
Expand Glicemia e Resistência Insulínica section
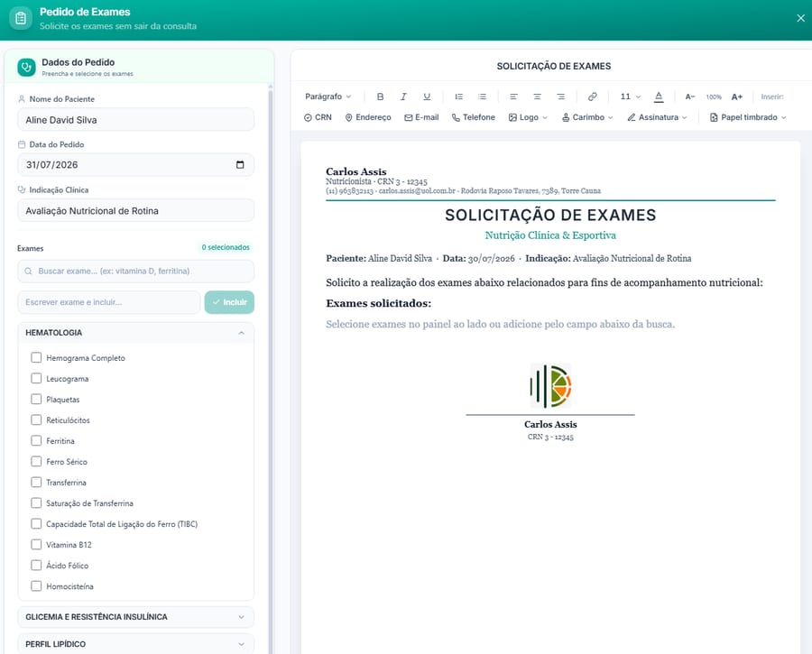point(135,617)
